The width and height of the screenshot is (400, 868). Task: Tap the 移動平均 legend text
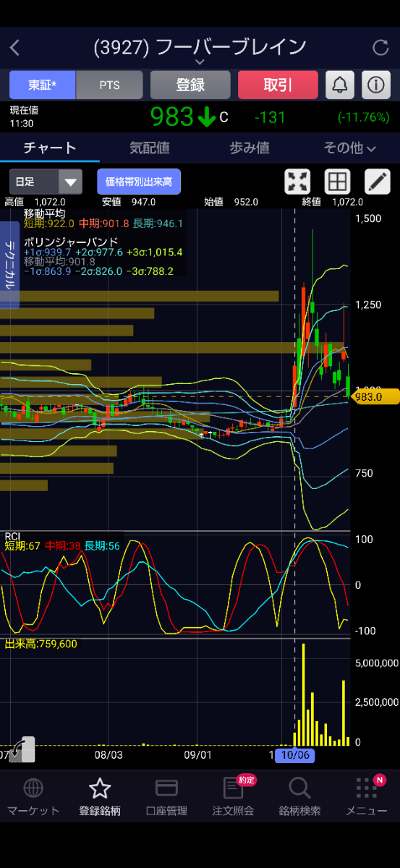pyautogui.click(x=45, y=214)
